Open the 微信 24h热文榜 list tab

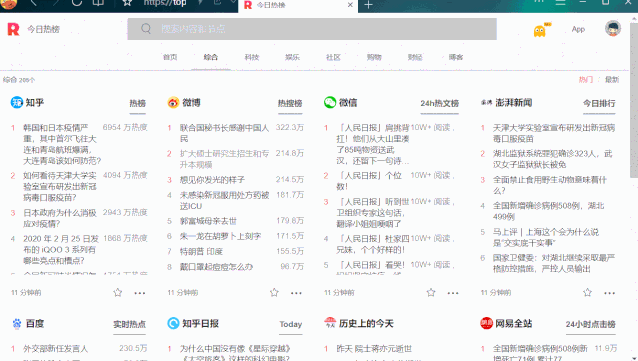(x=439, y=103)
